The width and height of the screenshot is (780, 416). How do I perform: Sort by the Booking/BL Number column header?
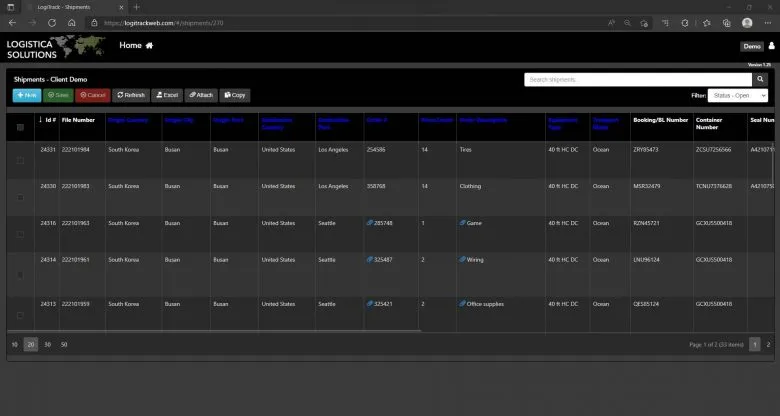[661, 120]
